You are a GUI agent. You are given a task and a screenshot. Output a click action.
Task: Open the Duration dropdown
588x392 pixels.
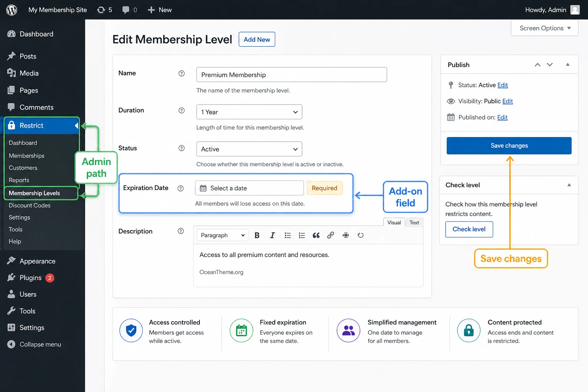(x=249, y=112)
